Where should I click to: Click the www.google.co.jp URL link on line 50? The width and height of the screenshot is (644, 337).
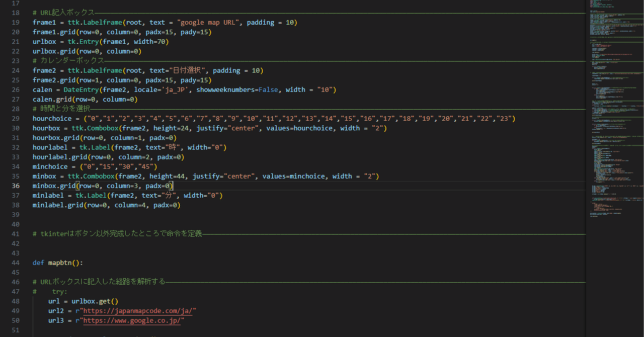point(132,320)
